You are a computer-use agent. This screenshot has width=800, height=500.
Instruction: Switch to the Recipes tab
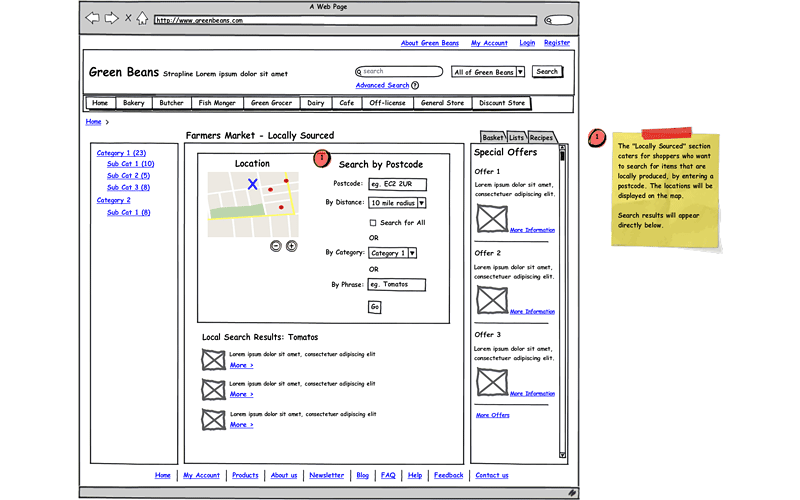541,137
